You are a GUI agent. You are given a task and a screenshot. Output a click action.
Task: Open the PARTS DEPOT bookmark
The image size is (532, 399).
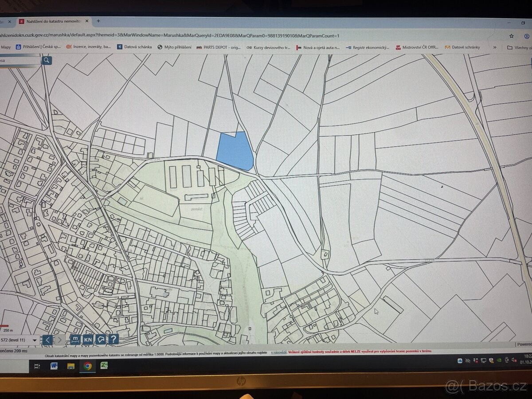(x=218, y=47)
